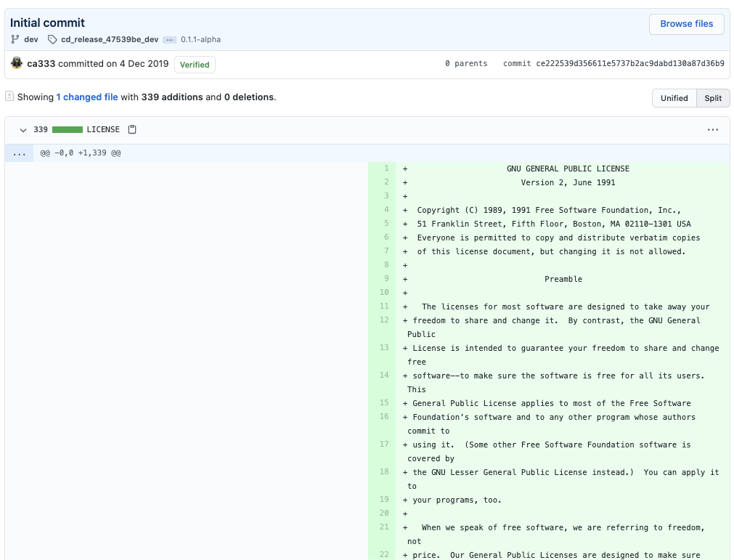Expand the hidden tags ellipsis button

pos(169,40)
